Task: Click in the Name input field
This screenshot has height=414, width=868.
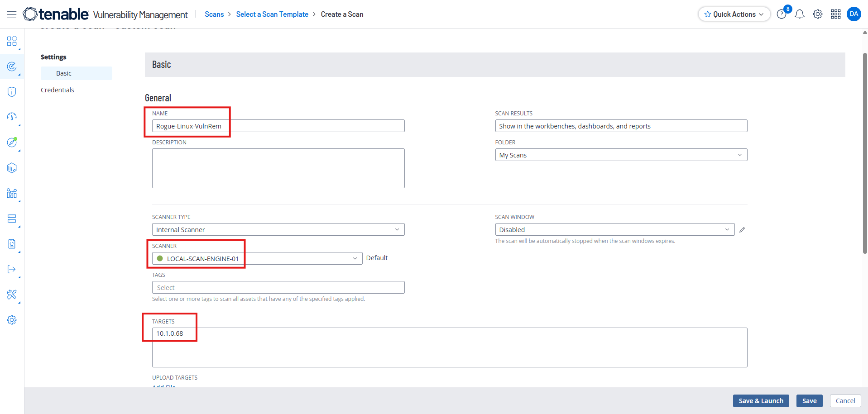Action: tap(278, 126)
